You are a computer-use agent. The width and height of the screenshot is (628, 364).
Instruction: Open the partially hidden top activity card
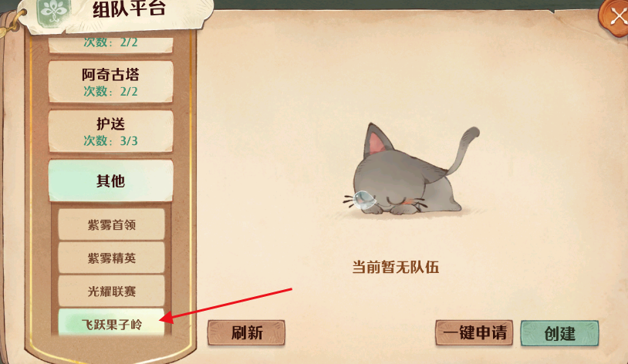[x=110, y=45]
